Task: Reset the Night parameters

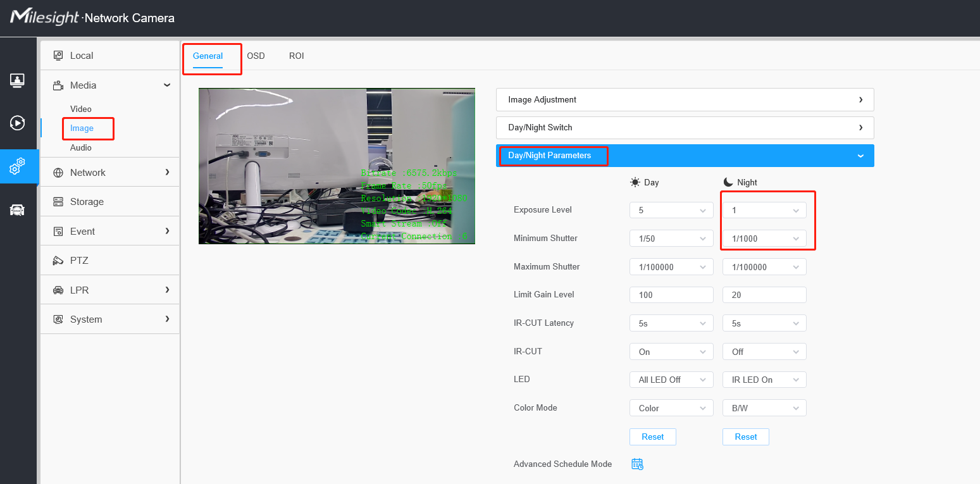Action: point(746,437)
